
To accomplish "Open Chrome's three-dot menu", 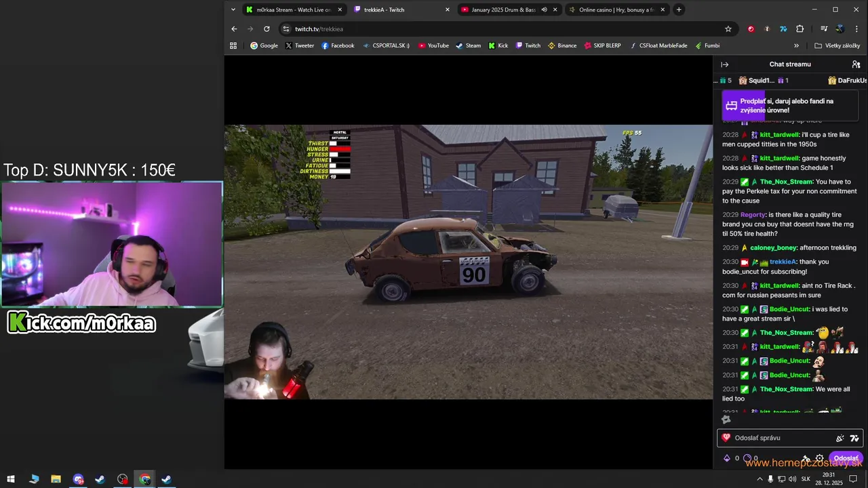I will click(855, 29).
